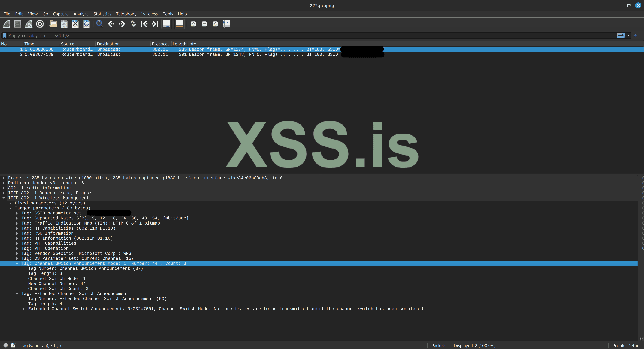Open the display filter history dropdown arrow
This screenshot has width=644, height=349.
tap(629, 35)
